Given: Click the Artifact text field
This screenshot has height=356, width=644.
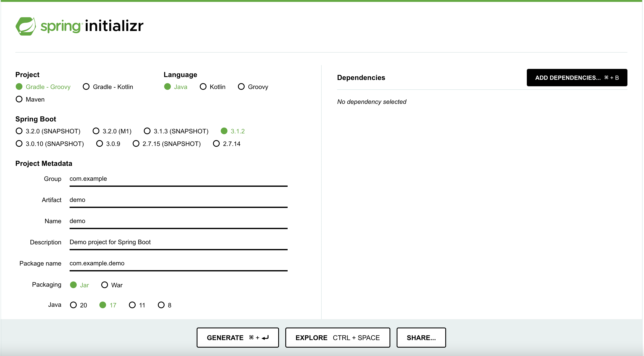Looking at the screenshot, I should pos(178,200).
